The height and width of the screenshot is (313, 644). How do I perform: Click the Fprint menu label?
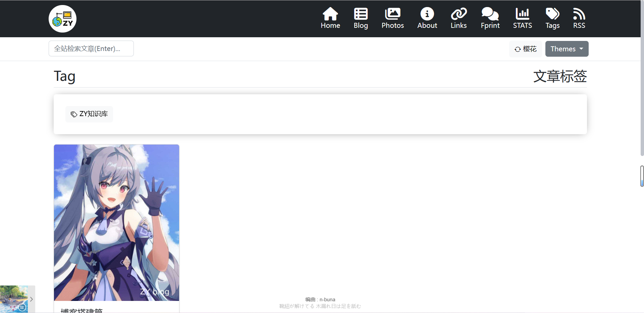pyautogui.click(x=490, y=25)
